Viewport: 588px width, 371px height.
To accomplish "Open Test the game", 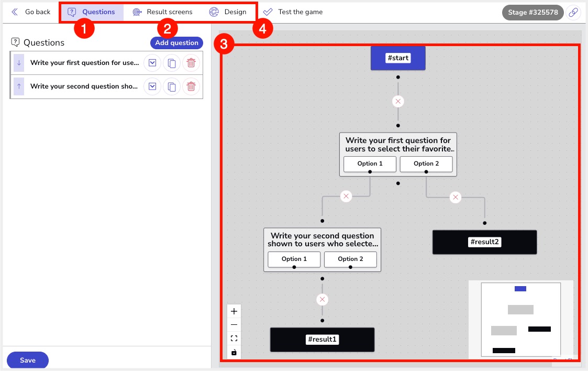I will pos(293,12).
